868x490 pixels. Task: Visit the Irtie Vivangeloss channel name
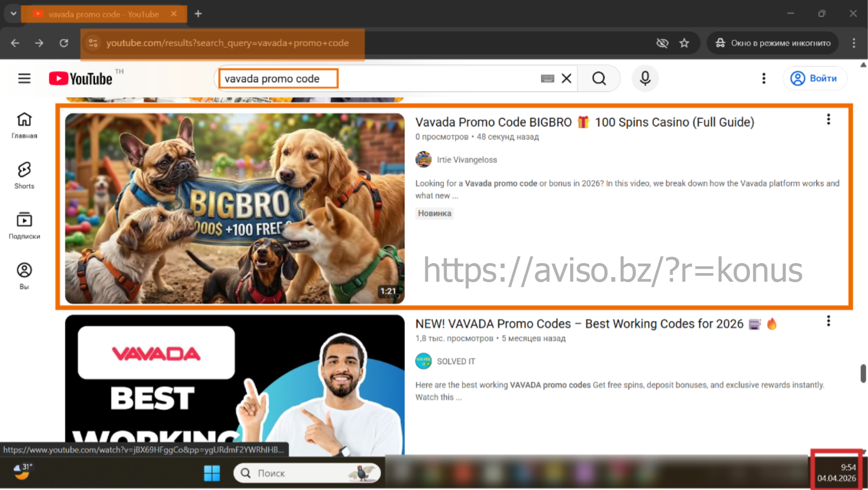pos(467,160)
